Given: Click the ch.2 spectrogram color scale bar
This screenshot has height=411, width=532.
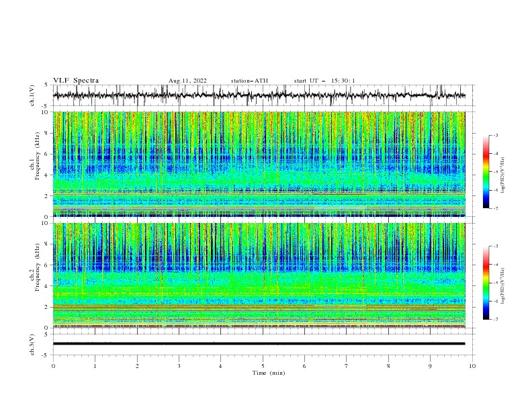Looking at the screenshot, I should [486, 283].
